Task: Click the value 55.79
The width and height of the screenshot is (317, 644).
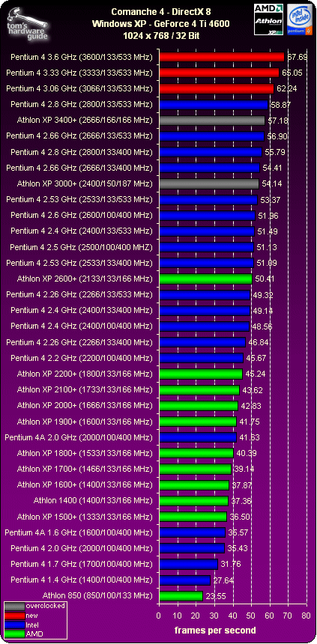Action: (275, 152)
